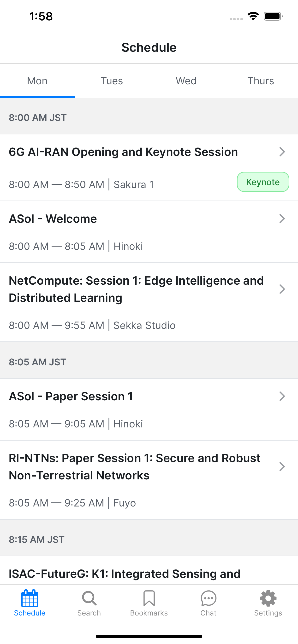Tap the Schedule calendar icon
Screen dimensions: 298x644
coord(30,598)
